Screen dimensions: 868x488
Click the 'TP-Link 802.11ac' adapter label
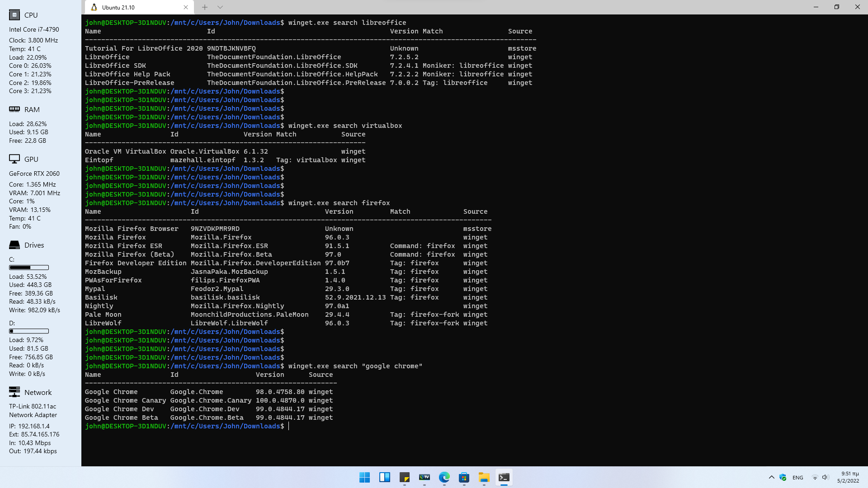pyautogui.click(x=33, y=406)
